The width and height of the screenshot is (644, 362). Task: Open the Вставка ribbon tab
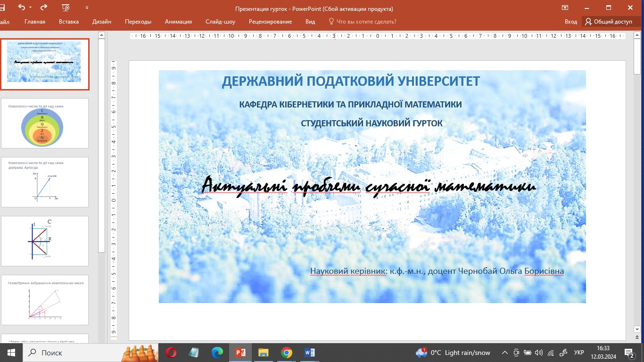pyautogui.click(x=69, y=22)
